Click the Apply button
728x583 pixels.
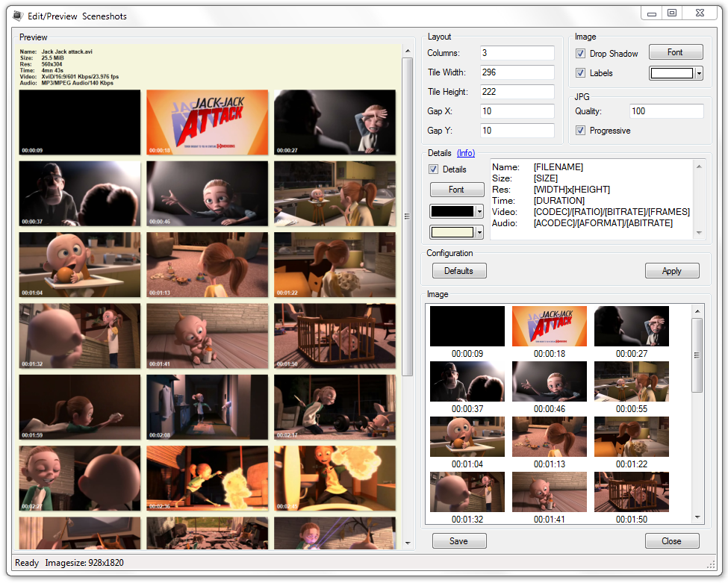pos(672,271)
